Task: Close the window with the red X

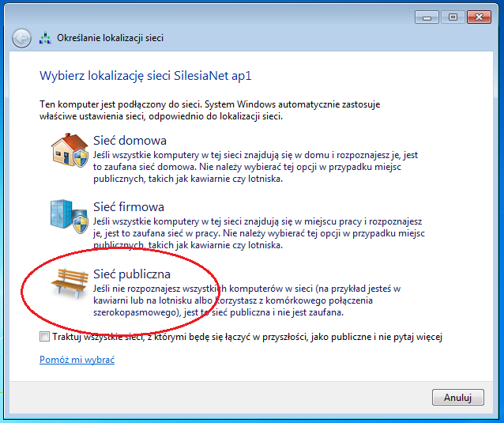Action: coord(479,17)
